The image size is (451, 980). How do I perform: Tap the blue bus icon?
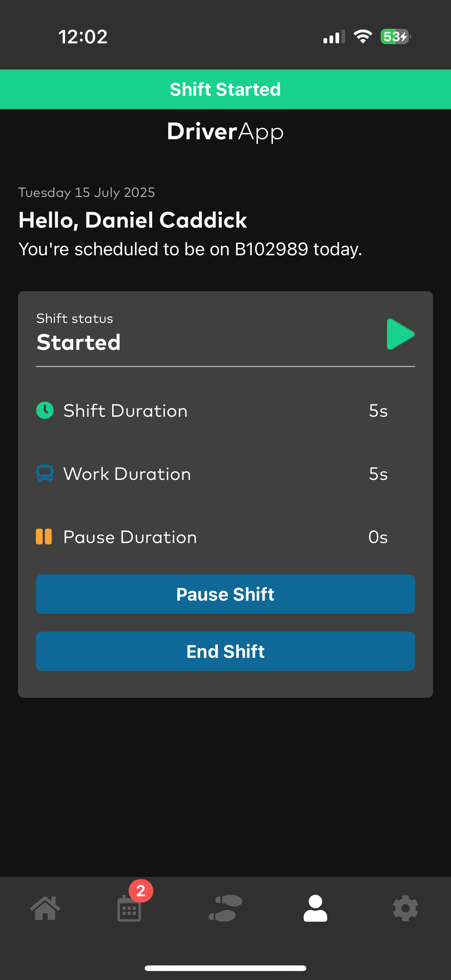[45, 474]
